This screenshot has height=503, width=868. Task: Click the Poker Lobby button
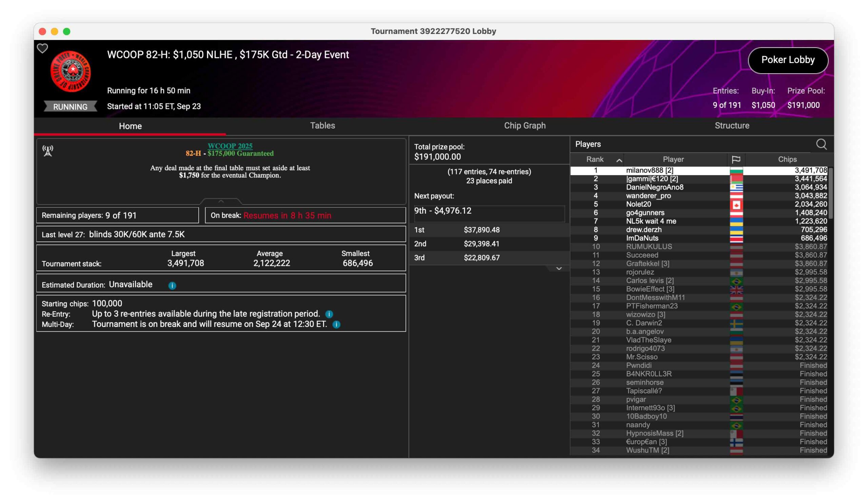coord(788,60)
